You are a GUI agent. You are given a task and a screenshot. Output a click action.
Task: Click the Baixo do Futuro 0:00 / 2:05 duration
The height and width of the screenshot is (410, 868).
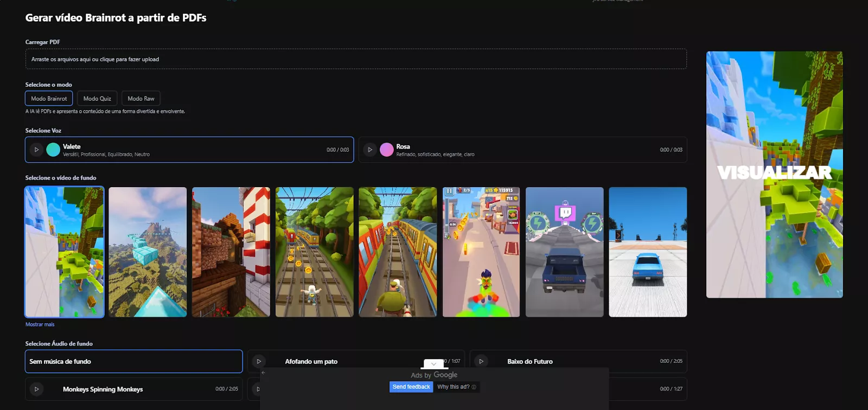click(x=671, y=361)
